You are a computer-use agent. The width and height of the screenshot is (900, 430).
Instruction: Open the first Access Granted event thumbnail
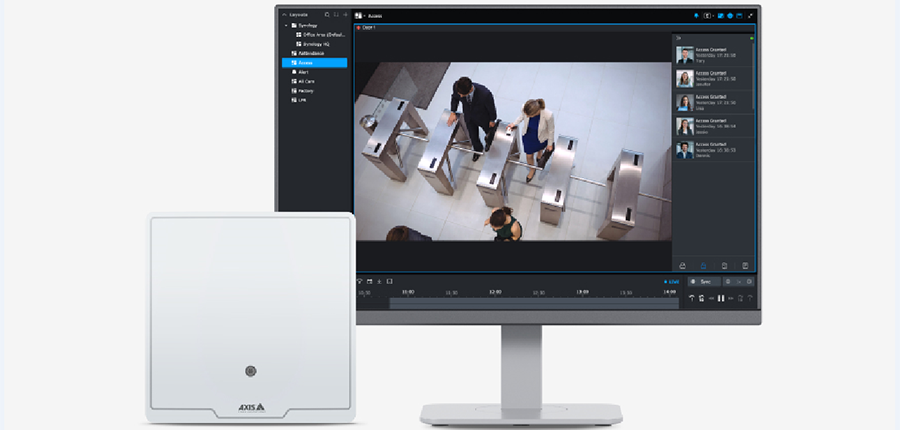coord(685,56)
